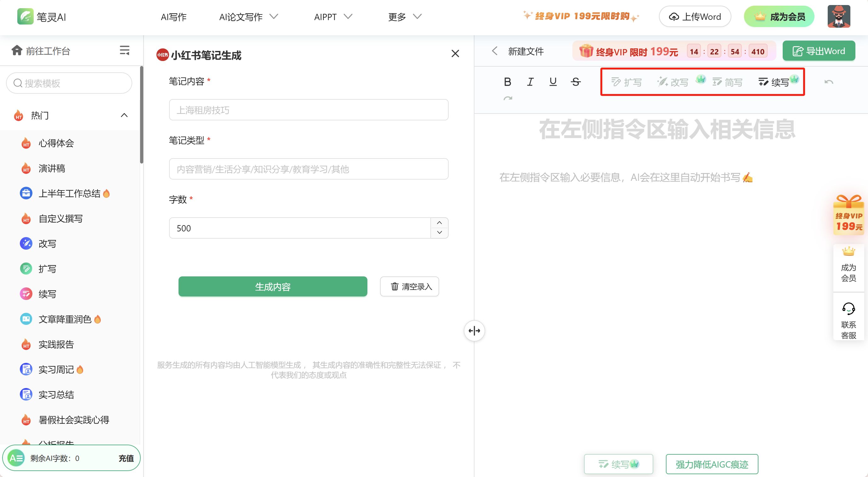Click the 联系客服 headset icon
Viewport: 868px width, 477px height.
click(848, 308)
